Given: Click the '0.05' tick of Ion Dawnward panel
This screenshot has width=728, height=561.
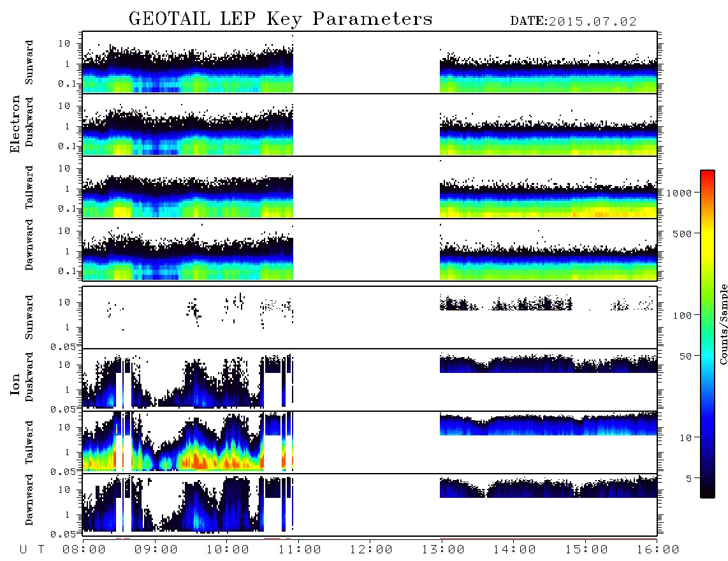Looking at the screenshot, I should click(x=63, y=534).
